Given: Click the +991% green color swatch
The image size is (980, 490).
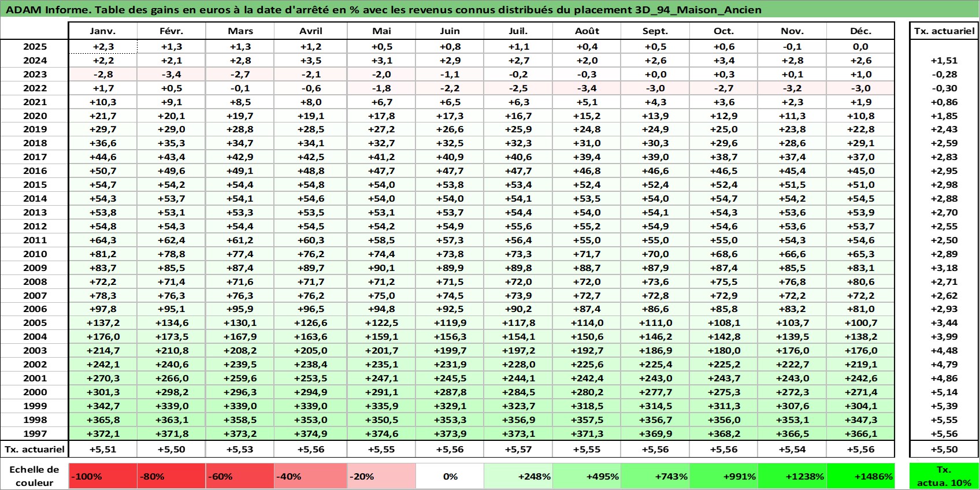Looking at the screenshot, I should point(723,476).
